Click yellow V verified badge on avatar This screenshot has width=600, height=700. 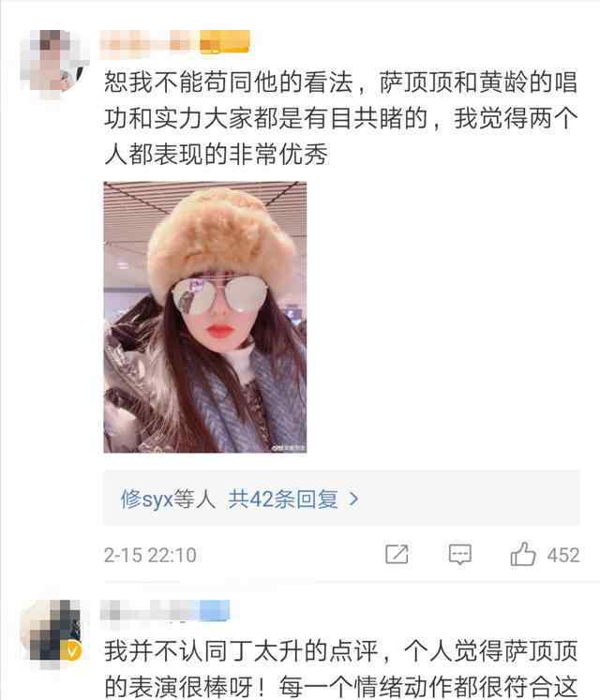pyautogui.click(x=71, y=651)
